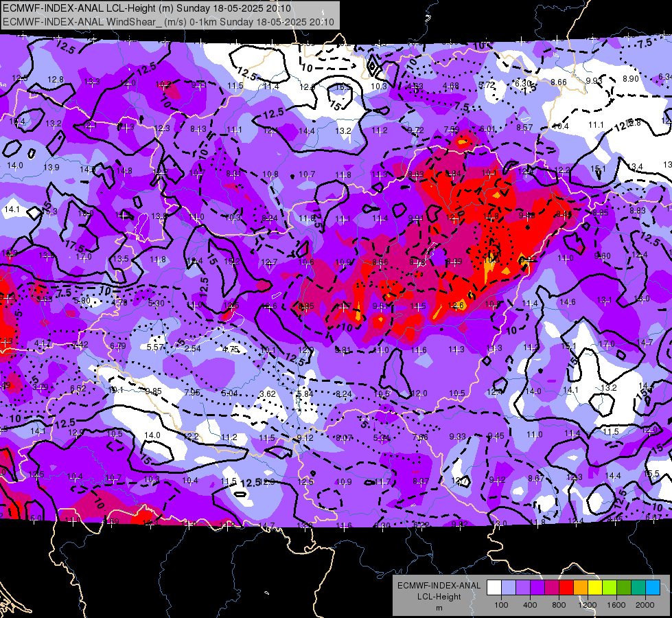
Task: Click the wind shear value 14.8
Action: [124, 171]
